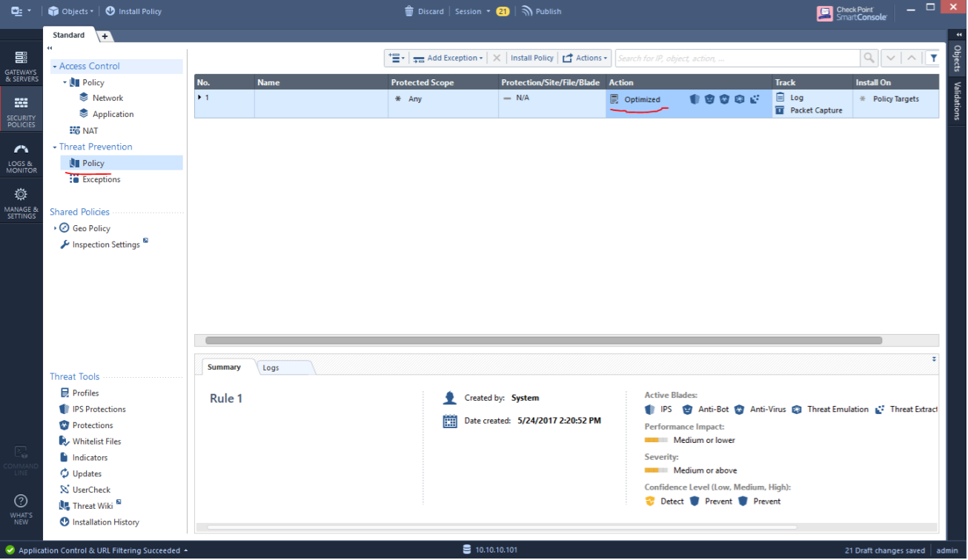This screenshot has height=560, width=968.
Task: Open the add rule dropdown
Action: click(x=397, y=58)
